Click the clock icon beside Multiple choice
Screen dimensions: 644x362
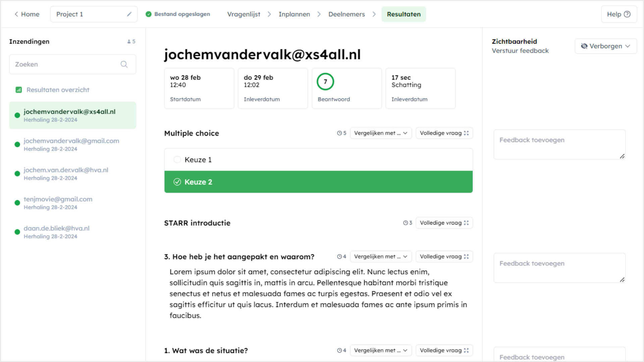point(339,133)
